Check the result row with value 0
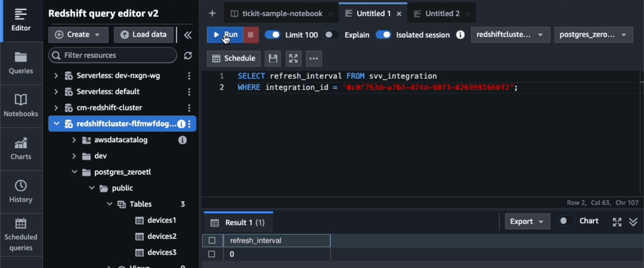644x268 pixels. point(212,254)
